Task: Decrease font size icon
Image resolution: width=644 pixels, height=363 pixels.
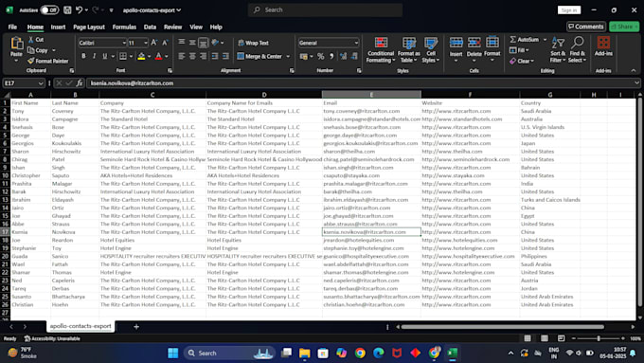Action: [165, 43]
